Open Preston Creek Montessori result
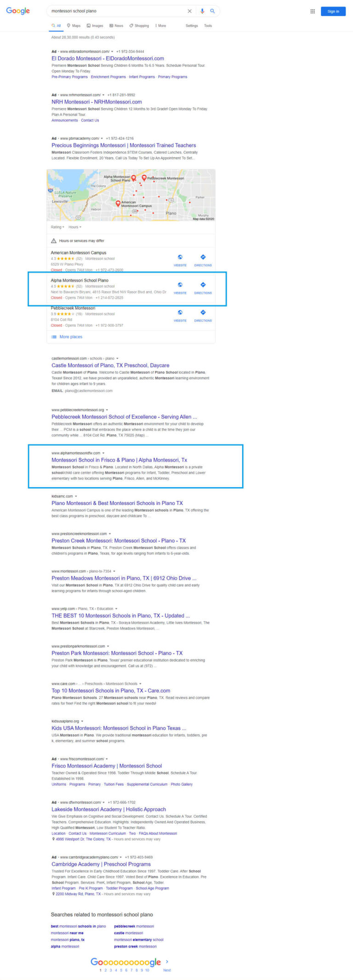 pos(119,541)
